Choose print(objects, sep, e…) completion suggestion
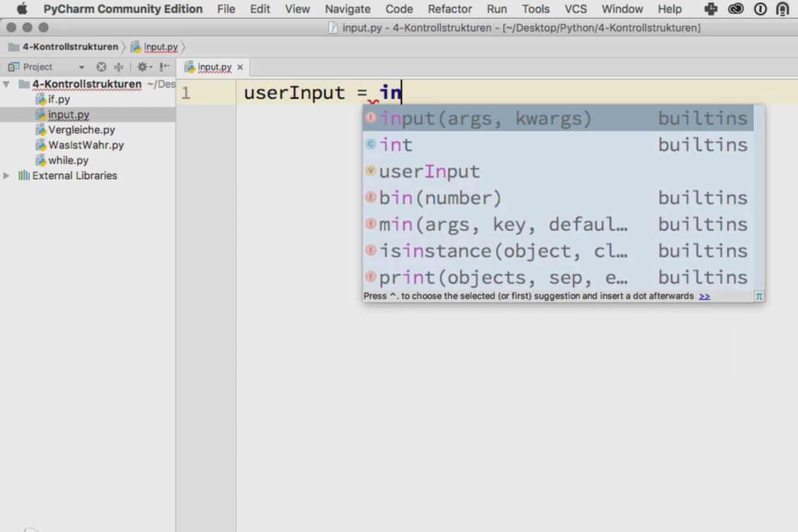This screenshot has width=798, height=532. [558, 278]
